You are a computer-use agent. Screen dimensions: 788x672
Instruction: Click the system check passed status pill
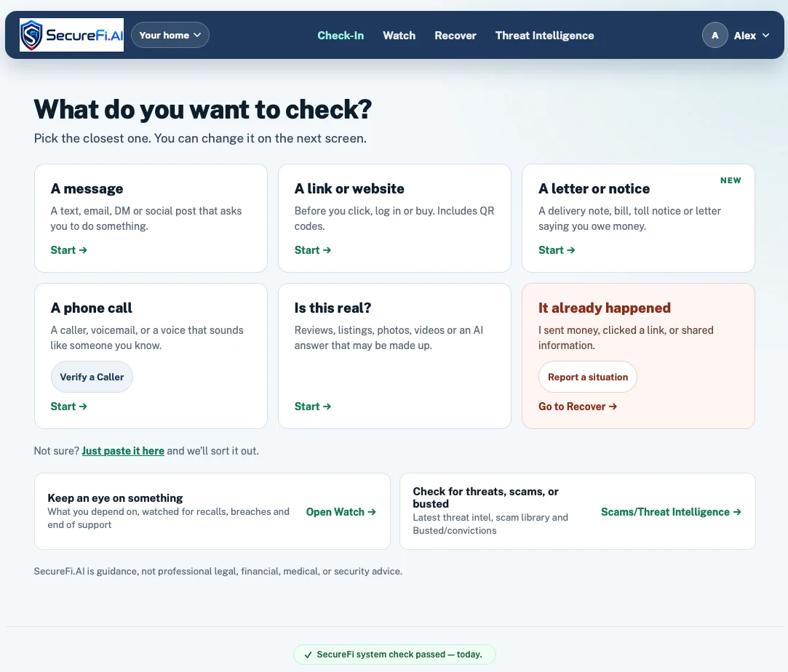(x=394, y=655)
